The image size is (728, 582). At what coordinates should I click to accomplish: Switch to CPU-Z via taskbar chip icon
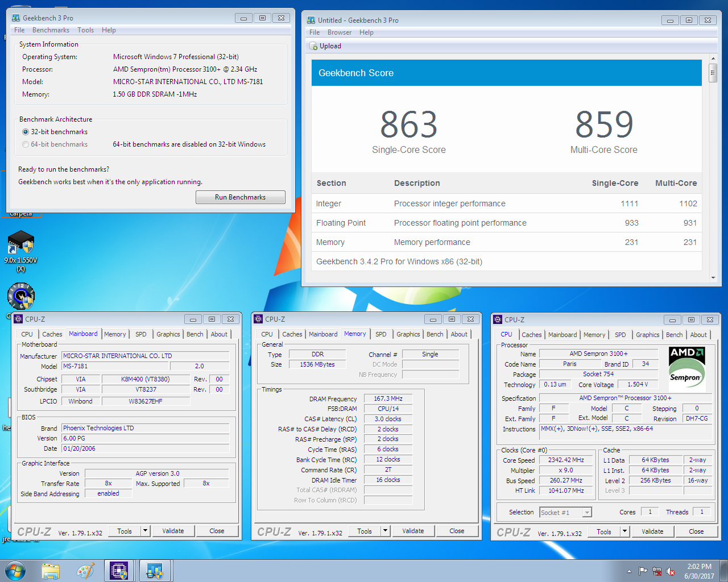point(119,571)
